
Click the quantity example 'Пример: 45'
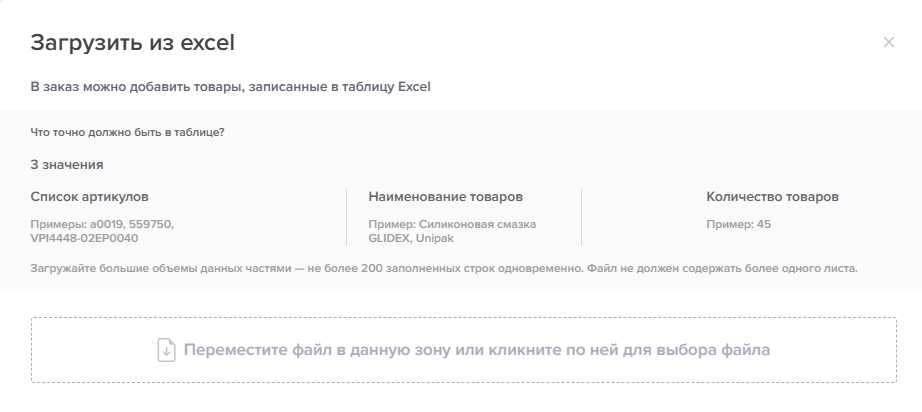point(739,225)
